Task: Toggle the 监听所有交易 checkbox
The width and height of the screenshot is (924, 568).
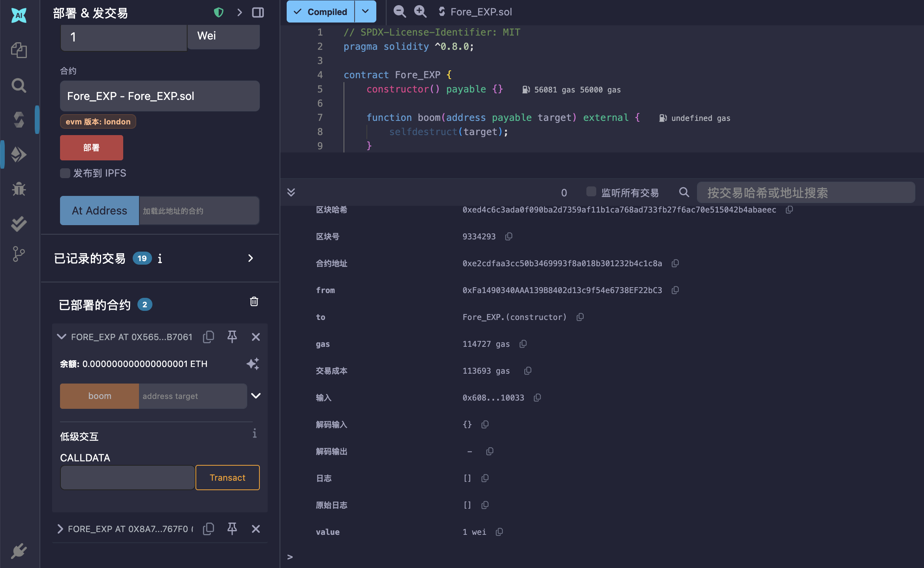Action: [591, 192]
